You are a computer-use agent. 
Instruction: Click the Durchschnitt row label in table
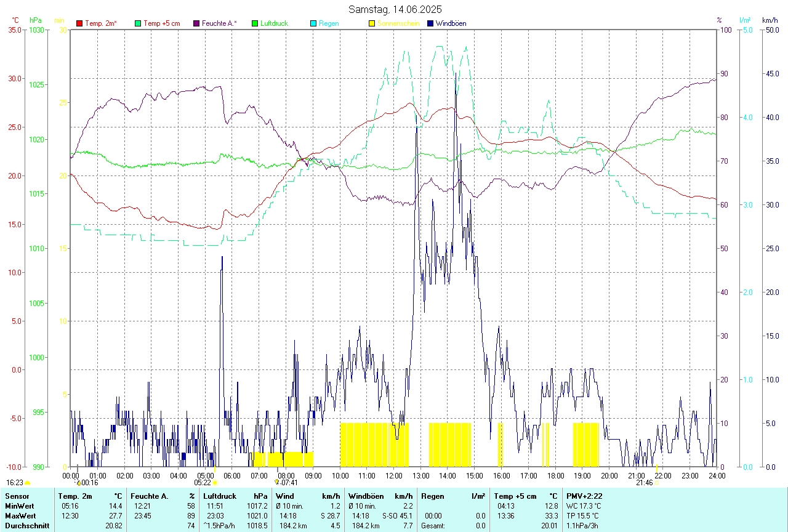coord(27,526)
